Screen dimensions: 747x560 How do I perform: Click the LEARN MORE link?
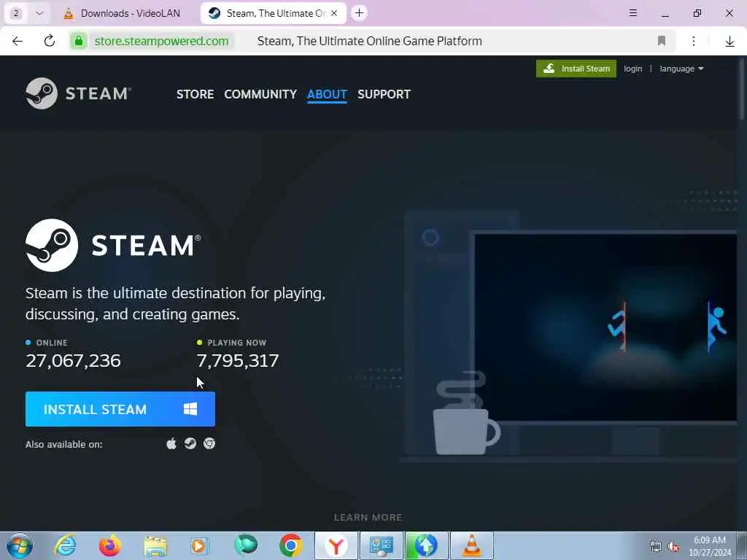tap(368, 517)
